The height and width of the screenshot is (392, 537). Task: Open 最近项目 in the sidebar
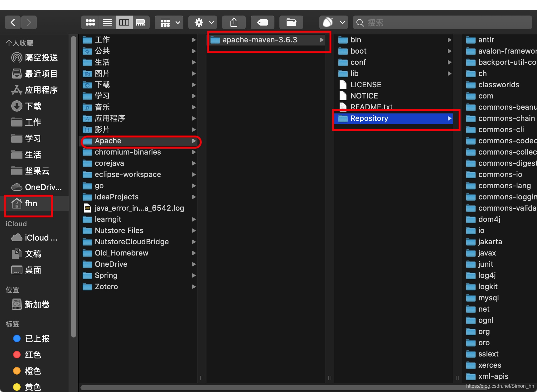(35, 74)
